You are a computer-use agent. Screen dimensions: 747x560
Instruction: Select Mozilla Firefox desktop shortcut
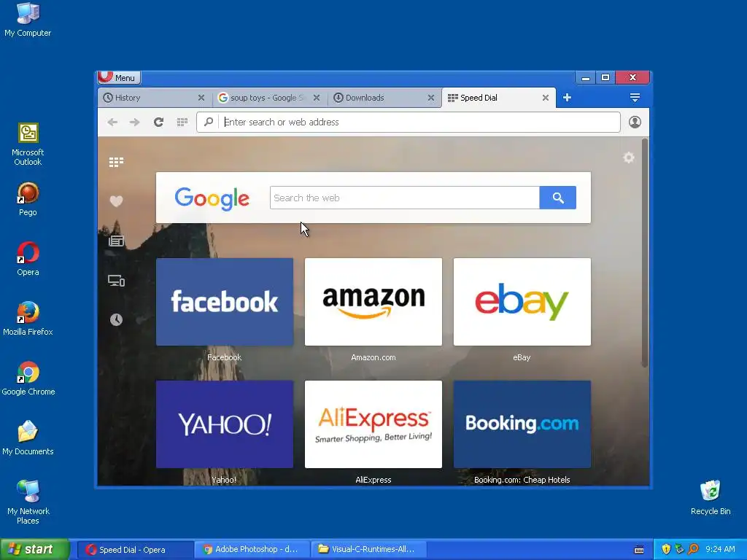[x=28, y=319]
